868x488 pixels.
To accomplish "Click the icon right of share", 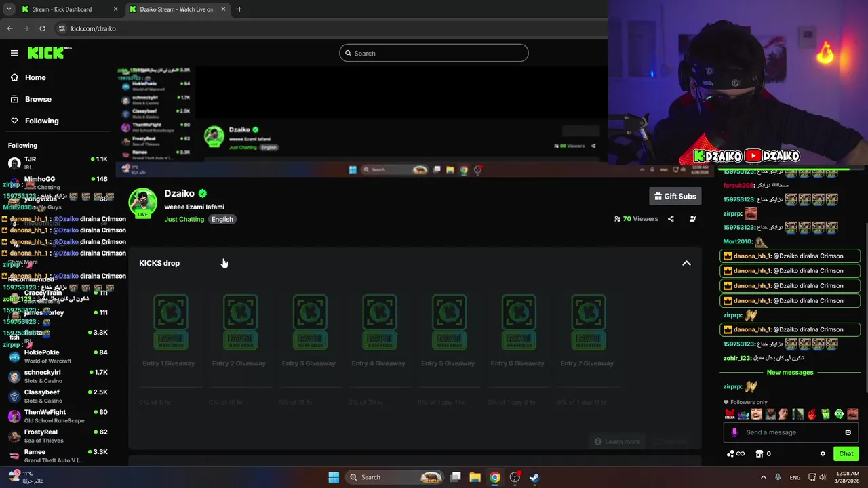I will click(x=692, y=219).
